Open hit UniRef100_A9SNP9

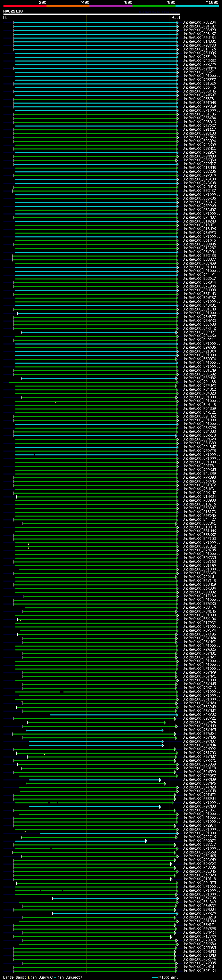[x=199, y=30]
